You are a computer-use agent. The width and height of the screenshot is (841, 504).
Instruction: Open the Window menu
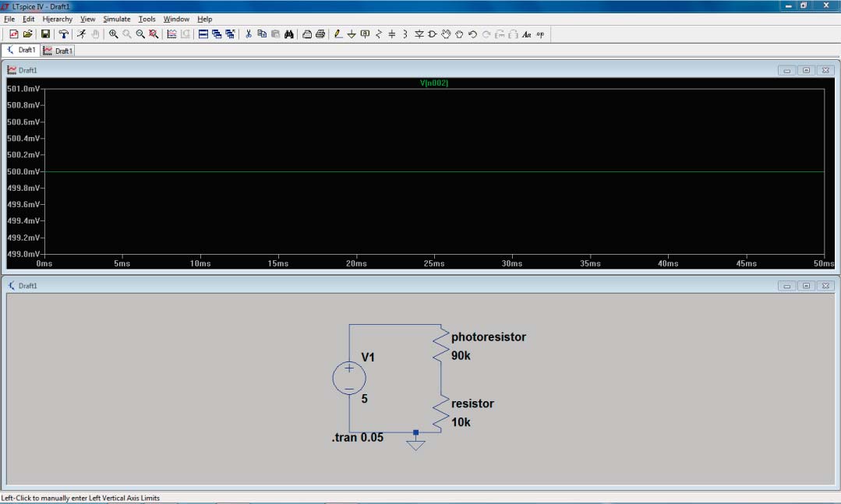pyautogui.click(x=176, y=19)
